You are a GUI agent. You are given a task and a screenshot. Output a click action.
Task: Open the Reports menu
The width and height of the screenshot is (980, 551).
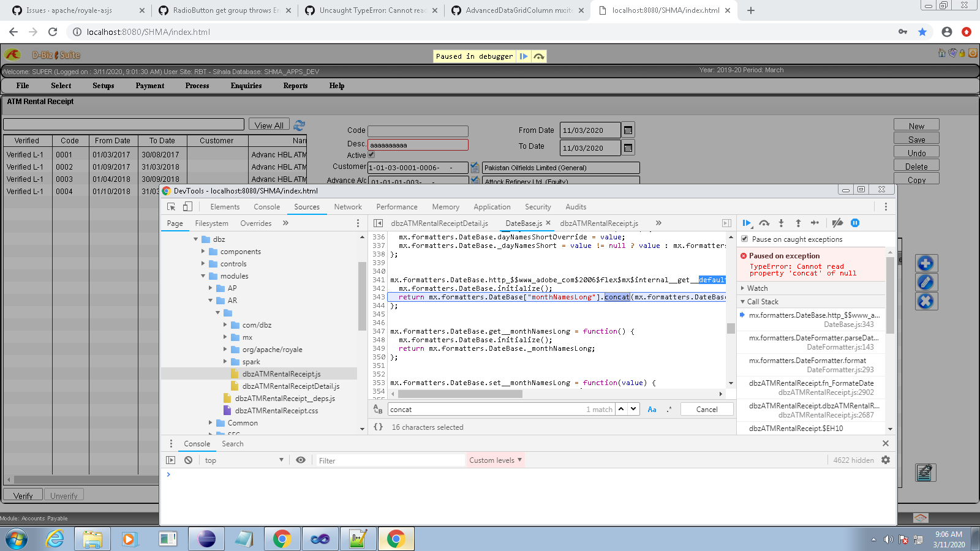coord(295,86)
